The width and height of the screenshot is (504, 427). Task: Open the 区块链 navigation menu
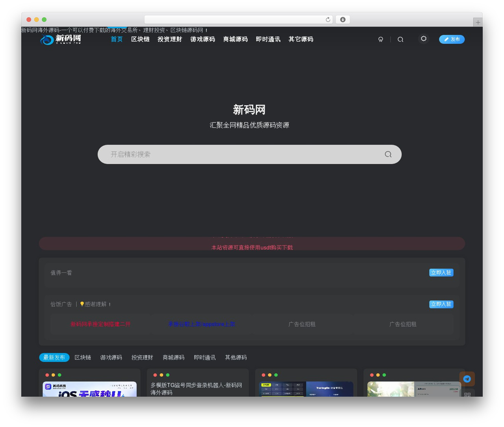click(140, 39)
